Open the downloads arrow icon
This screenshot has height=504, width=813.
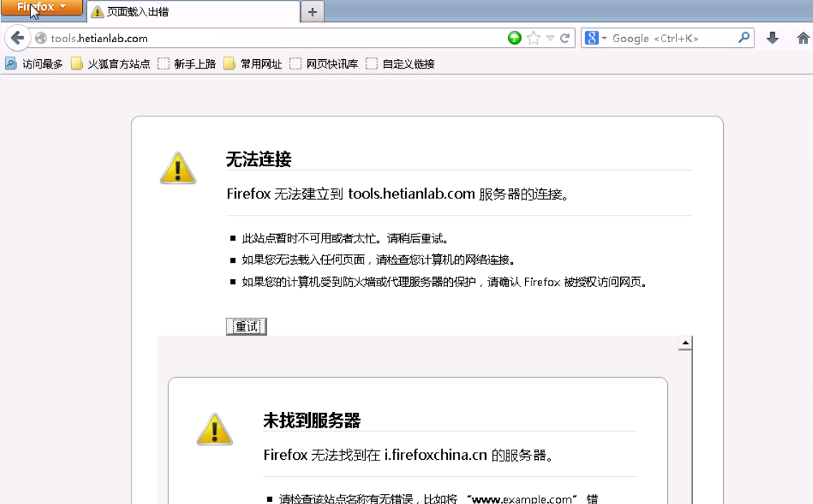point(772,38)
